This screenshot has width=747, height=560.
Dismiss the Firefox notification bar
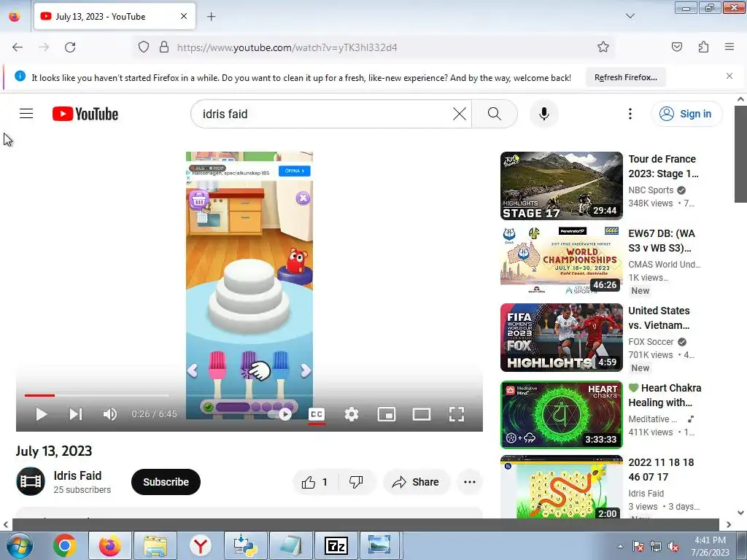click(x=729, y=76)
